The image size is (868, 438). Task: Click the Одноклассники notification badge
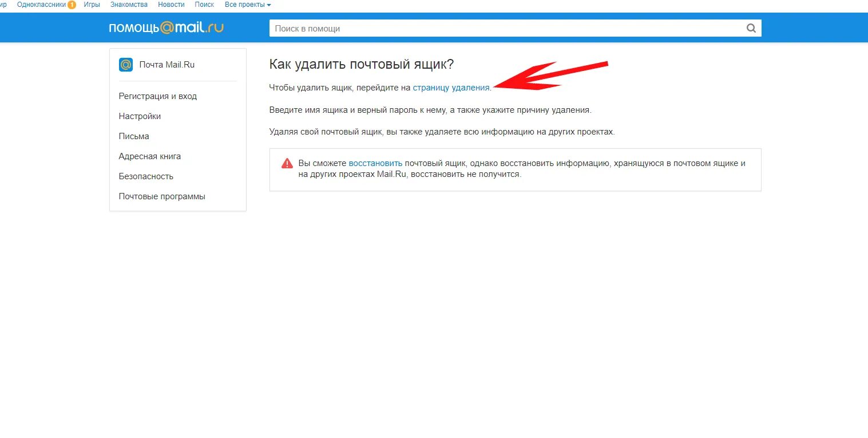click(x=72, y=5)
